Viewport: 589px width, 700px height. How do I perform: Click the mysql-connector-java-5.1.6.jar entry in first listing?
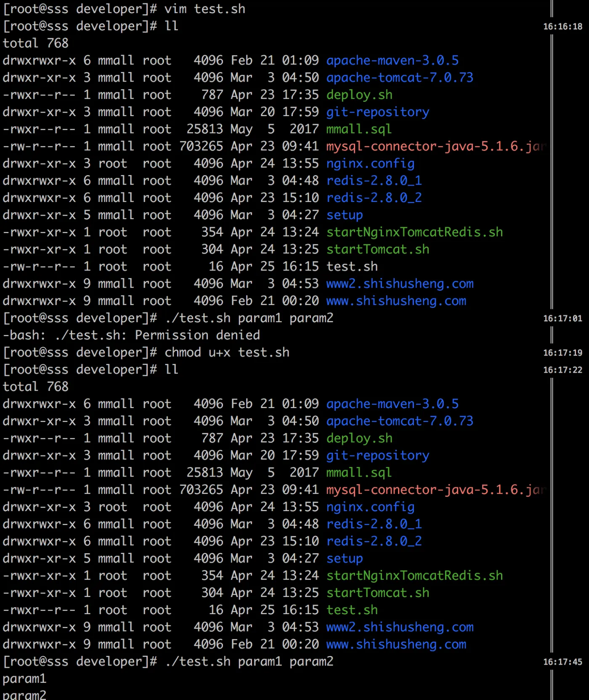click(436, 146)
